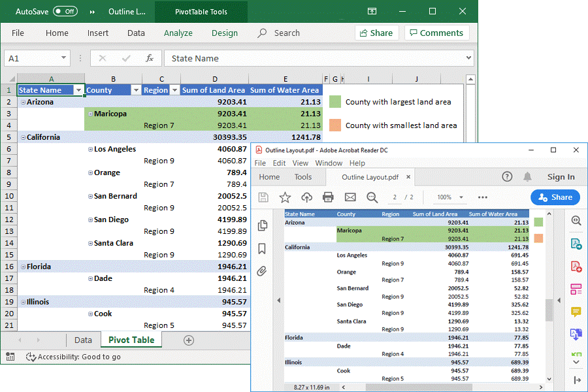Collapse the Arizona group in pivot table

23,102
